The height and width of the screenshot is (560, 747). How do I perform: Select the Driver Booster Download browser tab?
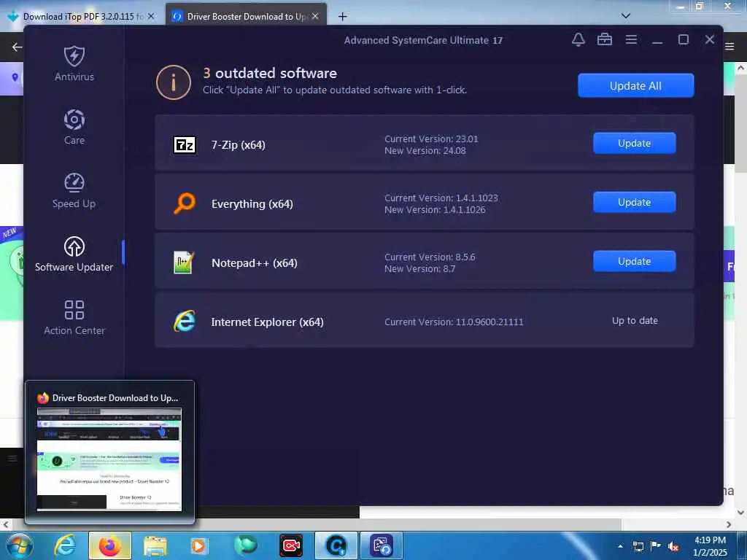pyautogui.click(x=245, y=17)
